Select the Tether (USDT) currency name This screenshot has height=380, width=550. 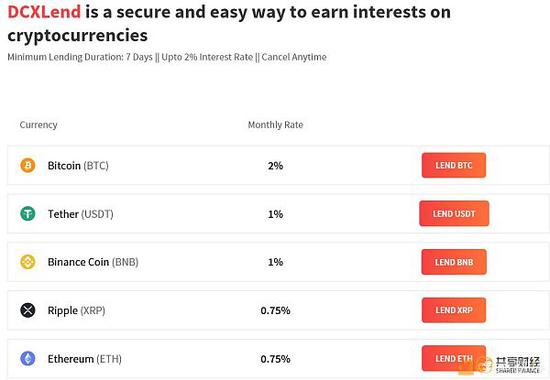80,214
